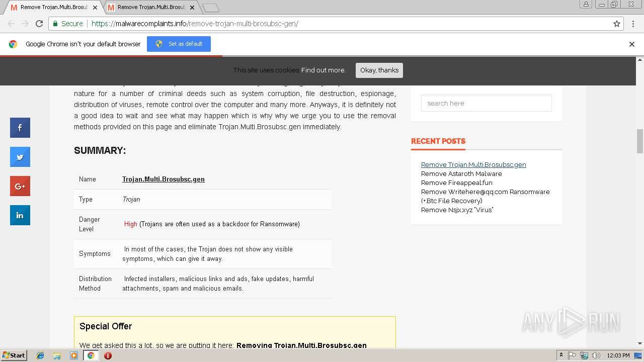
Task: Click SUMMARY heading
Action: 100,150
